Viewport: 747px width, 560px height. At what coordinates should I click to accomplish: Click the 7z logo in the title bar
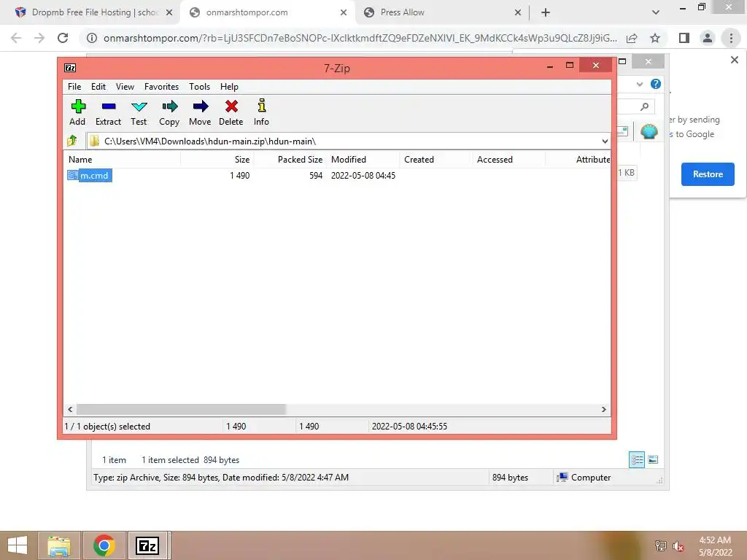coord(70,68)
